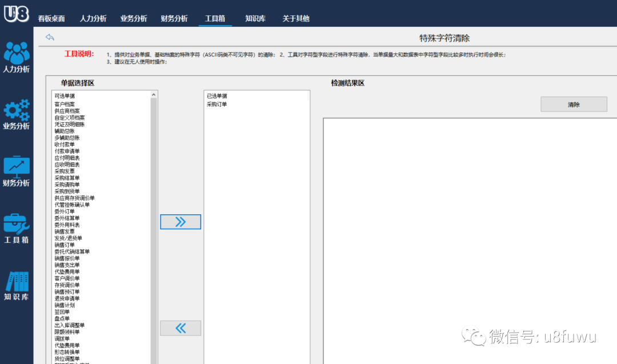This screenshot has width=617, height=364.
Task: Select 客户档案 in available documents list
Action: [65, 105]
